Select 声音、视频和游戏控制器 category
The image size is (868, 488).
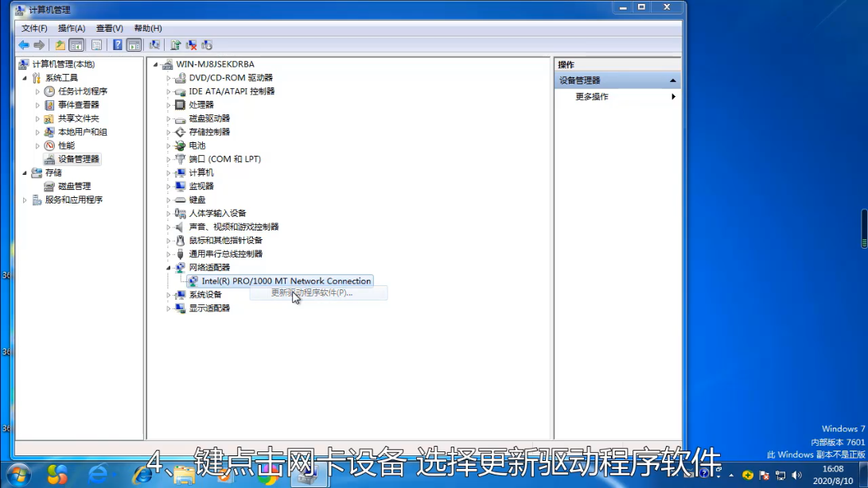click(x=234, y=227)
